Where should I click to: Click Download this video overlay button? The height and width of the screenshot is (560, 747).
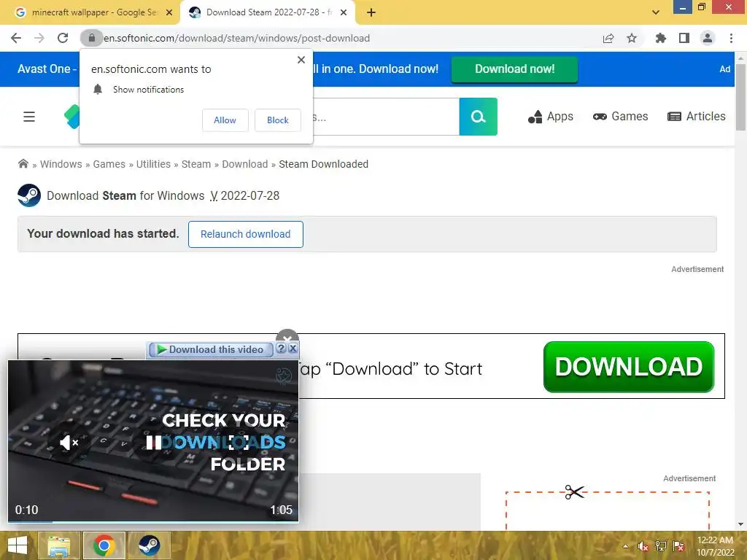211,349
